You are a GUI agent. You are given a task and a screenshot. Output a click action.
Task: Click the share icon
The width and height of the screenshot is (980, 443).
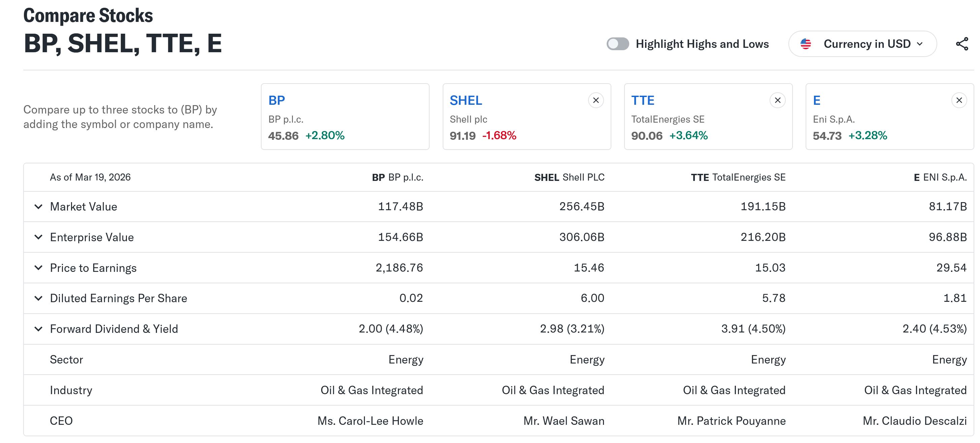962,44
